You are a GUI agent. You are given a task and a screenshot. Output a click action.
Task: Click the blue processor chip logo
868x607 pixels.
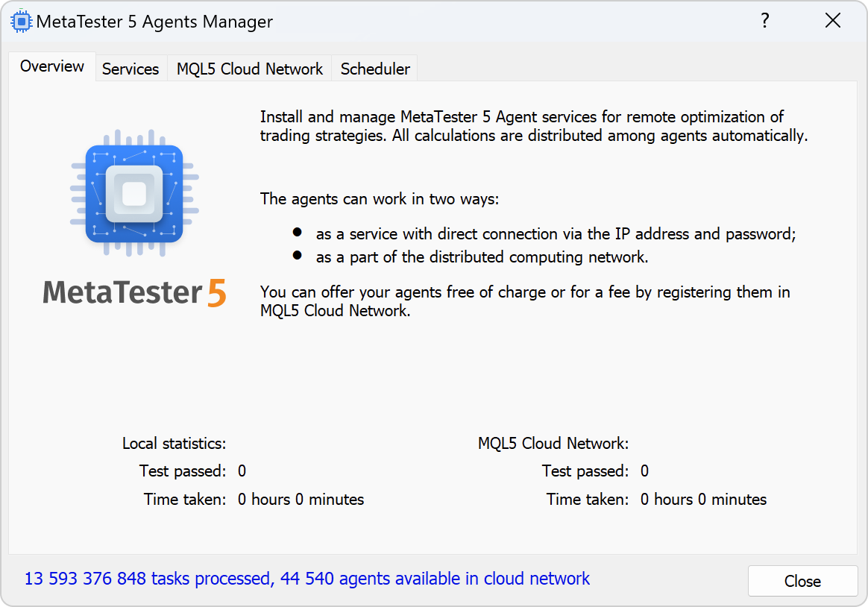tap(134, 193)
